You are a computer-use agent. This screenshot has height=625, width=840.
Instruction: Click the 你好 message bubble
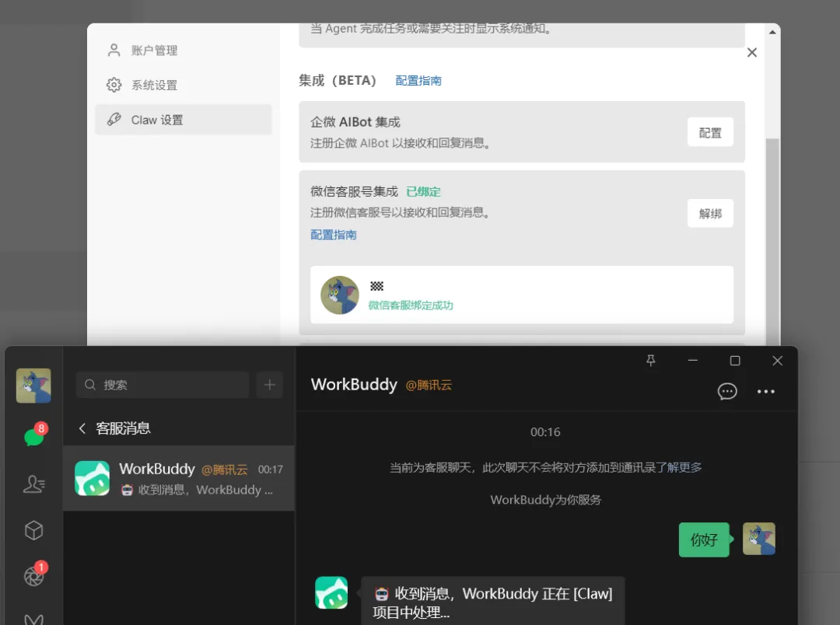pyautogui.click(x=704, y=539)
